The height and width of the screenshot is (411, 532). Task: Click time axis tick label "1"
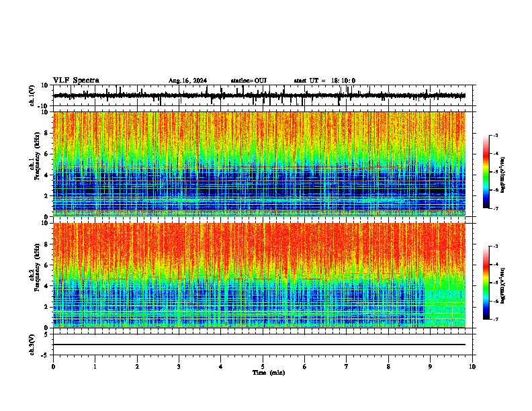coord(95,367)
